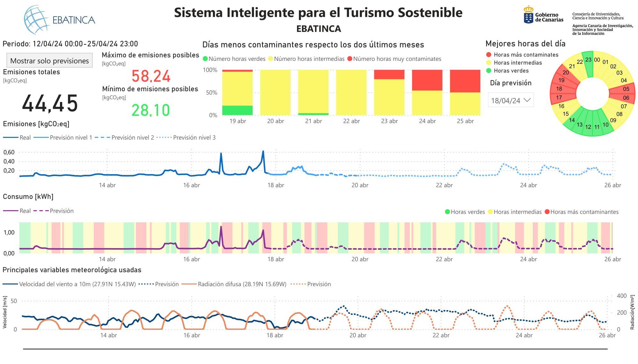The height and width of the screenshot is (364, 638).
Task: Click the Velocidad del viento legend line
Action: pos(10,284)
